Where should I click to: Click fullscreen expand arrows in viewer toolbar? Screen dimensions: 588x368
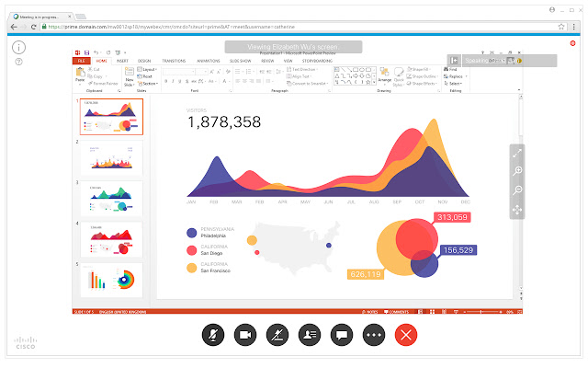tap(517, 154)
